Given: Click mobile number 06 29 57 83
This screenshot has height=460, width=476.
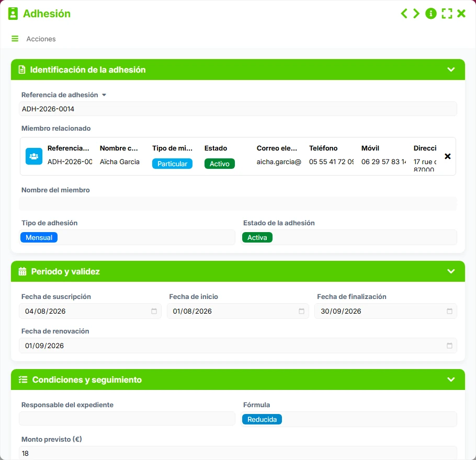Looking at the screenshot, I should tap(383, 162).
